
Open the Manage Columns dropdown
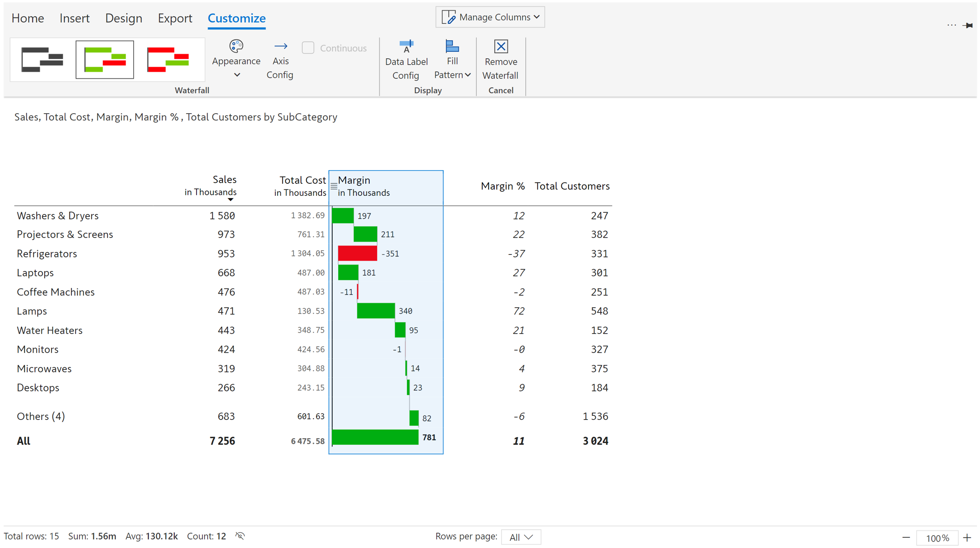(x=490, y=17)
